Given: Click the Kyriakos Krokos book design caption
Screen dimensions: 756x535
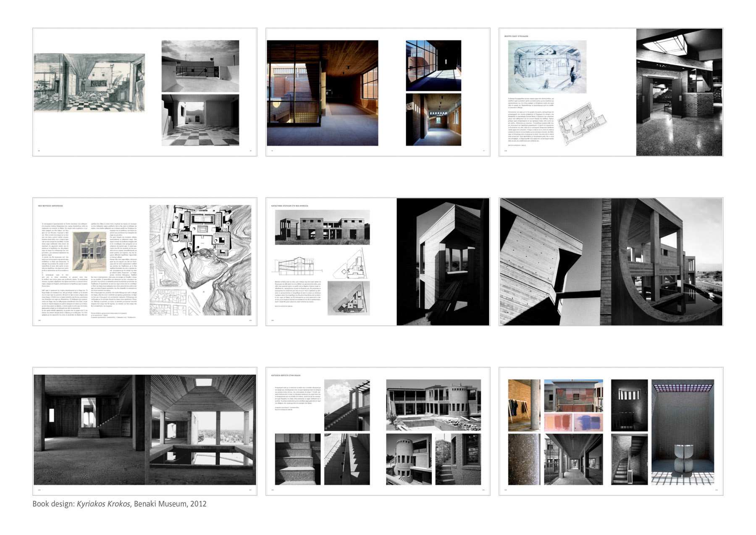Looking at the screenshot, I should tap(119, 503).
